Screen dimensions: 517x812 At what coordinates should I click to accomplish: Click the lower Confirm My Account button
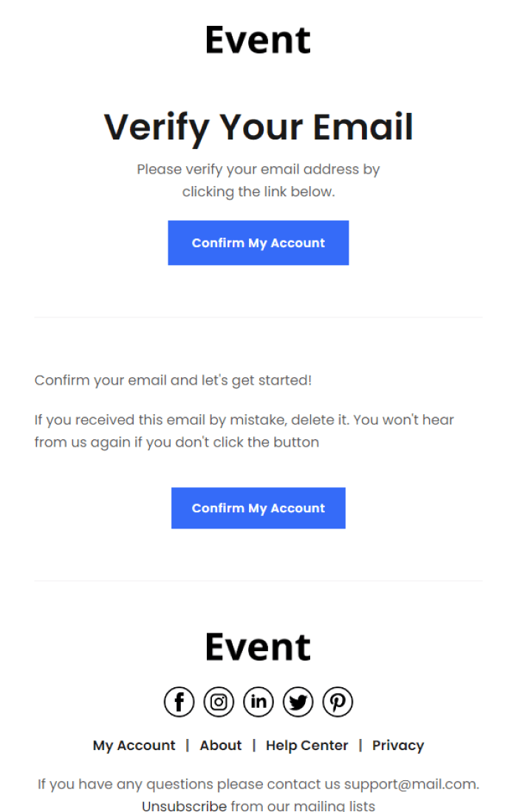(x=258, y=508)
